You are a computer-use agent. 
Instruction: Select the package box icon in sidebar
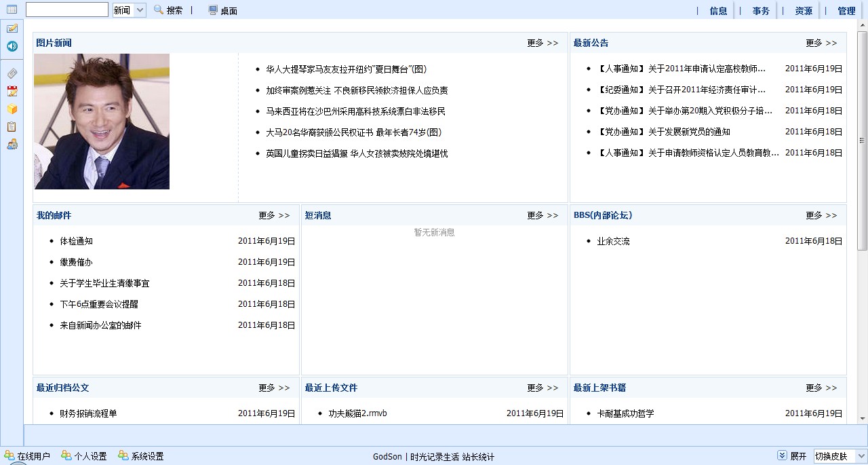[x=12, y=109]
